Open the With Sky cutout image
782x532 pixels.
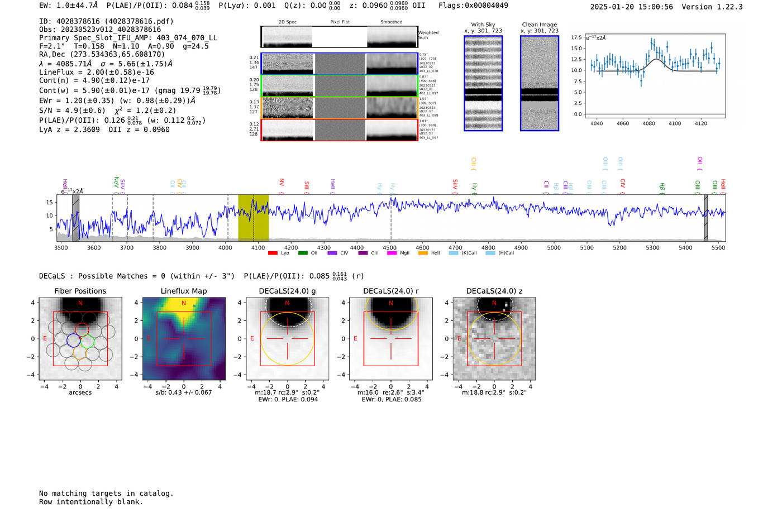[x=483, y=83]
